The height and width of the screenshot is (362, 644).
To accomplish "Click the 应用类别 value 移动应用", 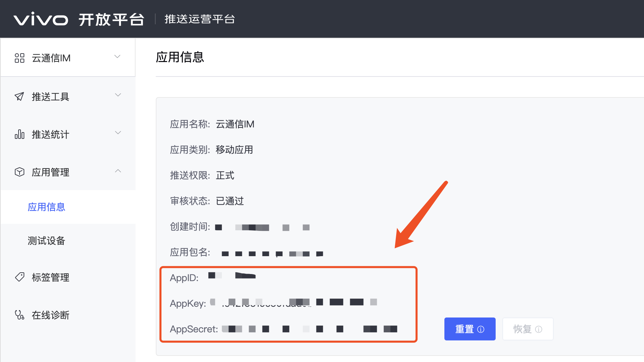I will [234, 150].
